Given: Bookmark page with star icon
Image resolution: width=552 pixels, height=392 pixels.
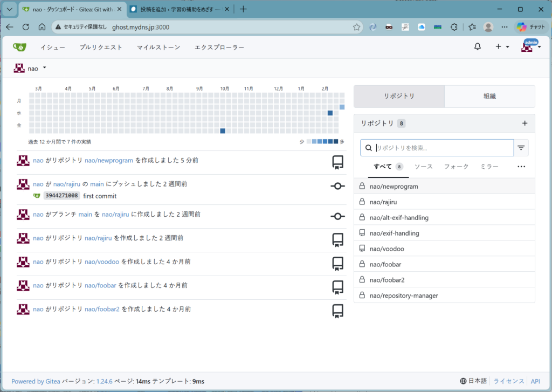Looking at the screenshot, I should (x=356, y=27).
